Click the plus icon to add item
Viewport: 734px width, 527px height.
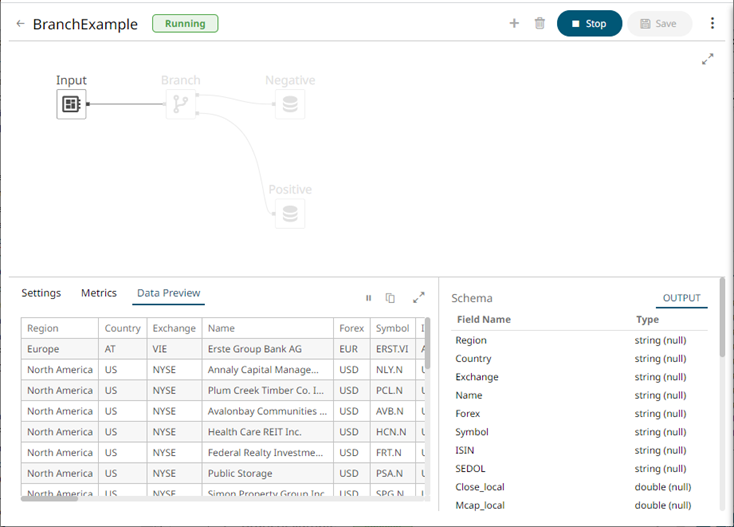pos(514,23)
